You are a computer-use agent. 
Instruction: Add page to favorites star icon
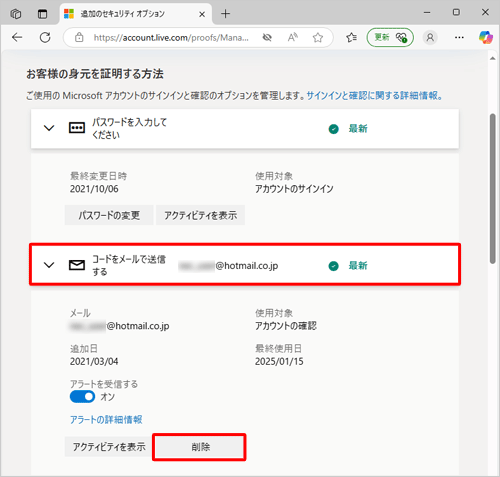coord(318,37)
